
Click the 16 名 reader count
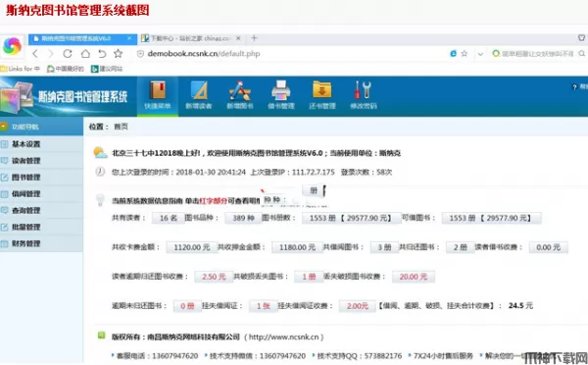coord(169,218)
